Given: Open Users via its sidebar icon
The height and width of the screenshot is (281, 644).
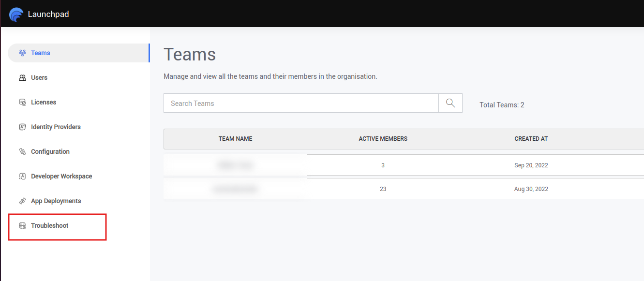Looking at the screenshot, I should tap(22, 77).
